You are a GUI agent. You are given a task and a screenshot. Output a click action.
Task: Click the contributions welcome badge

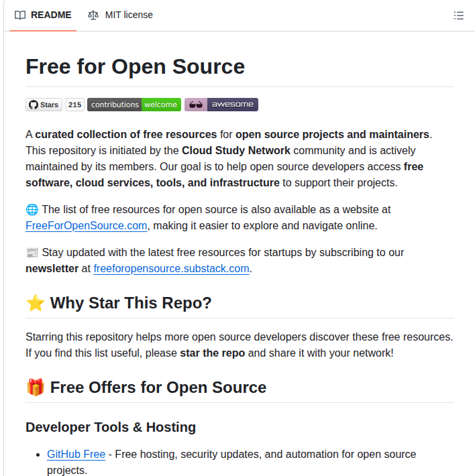click(134, 105)
